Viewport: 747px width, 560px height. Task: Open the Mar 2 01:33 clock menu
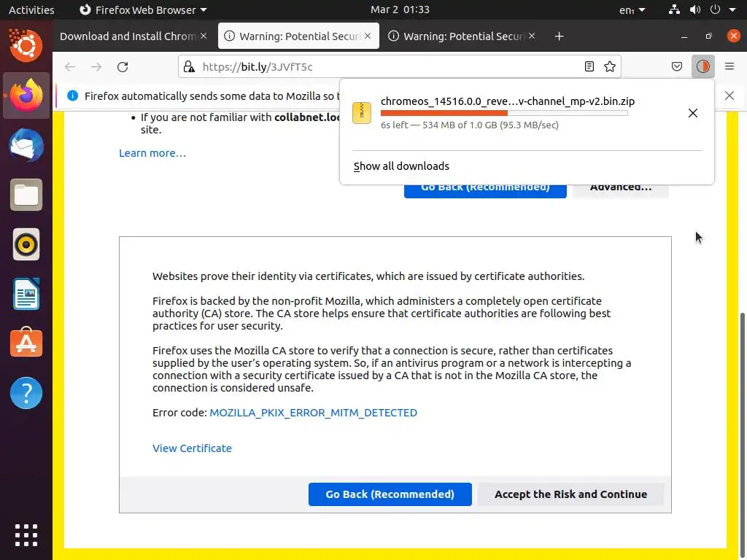400,9
